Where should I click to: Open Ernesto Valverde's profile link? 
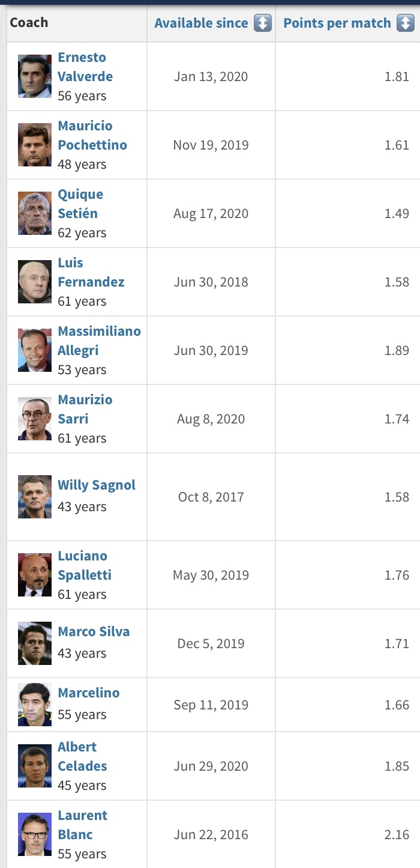click(85, 67)
